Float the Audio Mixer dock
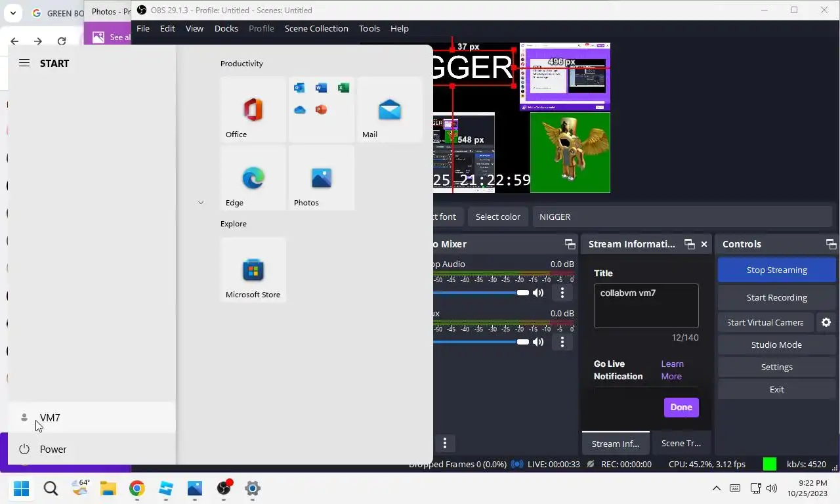 [570, 244]
